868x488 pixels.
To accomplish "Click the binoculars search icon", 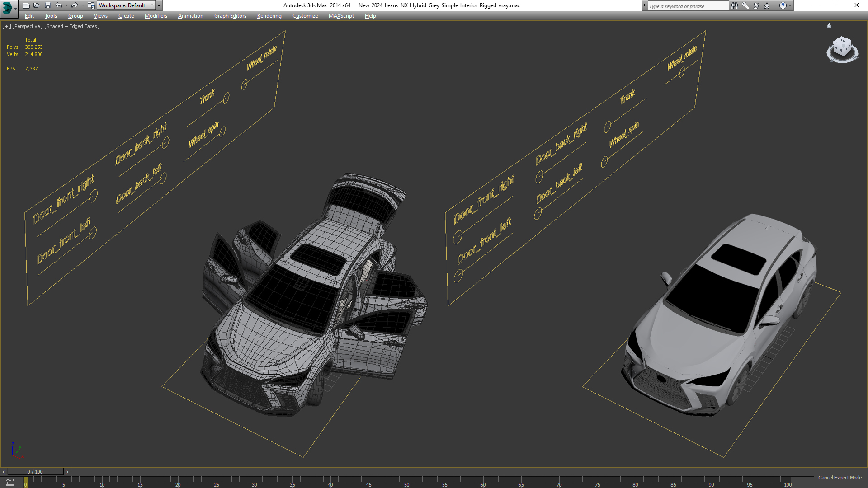I will tap(735, 5).
